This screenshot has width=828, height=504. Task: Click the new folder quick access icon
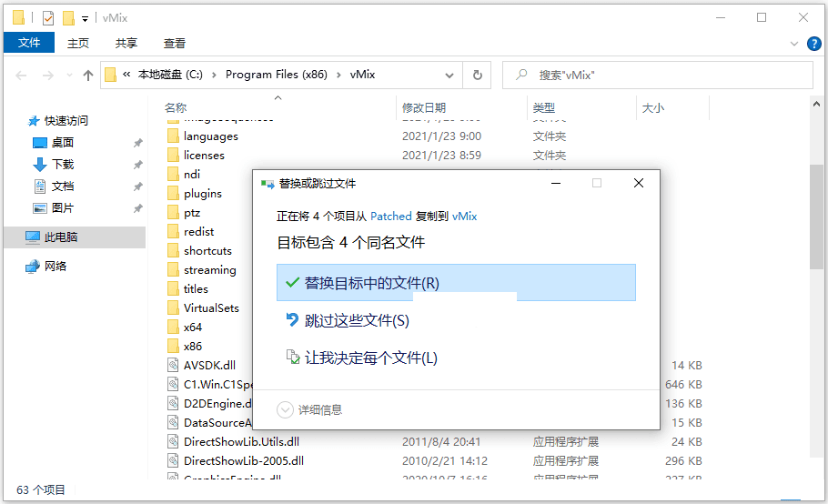pyautogui.click(x=68, y=18)
